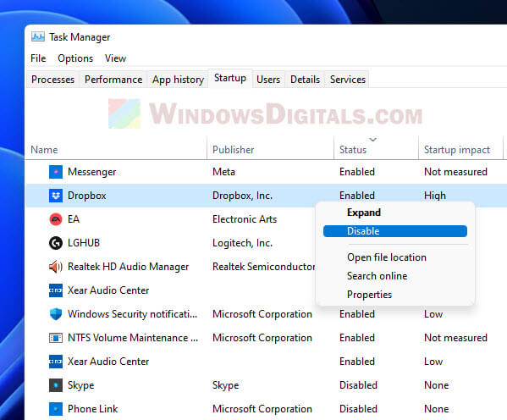Click the sort arrow above Status
This screenshot has height=420, width=507.
click(x=372, y=140)
